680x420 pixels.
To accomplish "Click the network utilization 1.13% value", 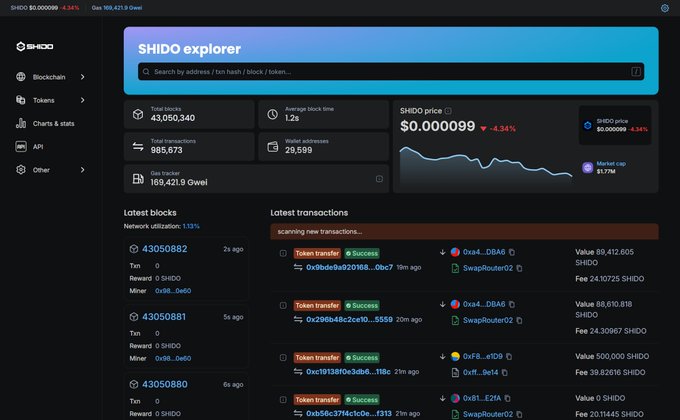I will click(191, 226).
